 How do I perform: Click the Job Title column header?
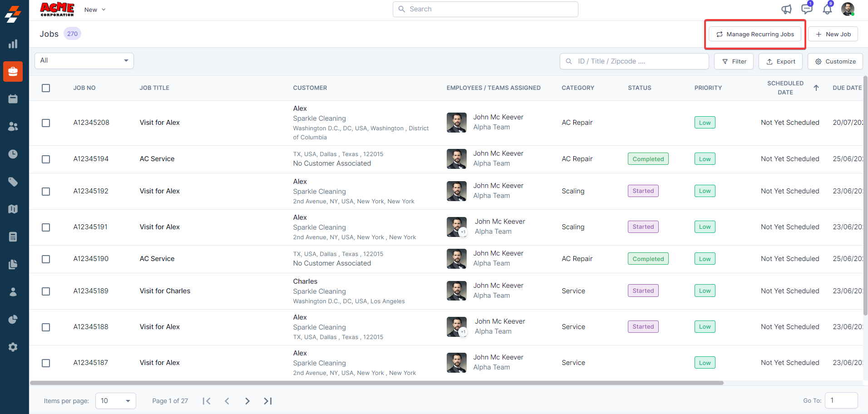[154, 88]
